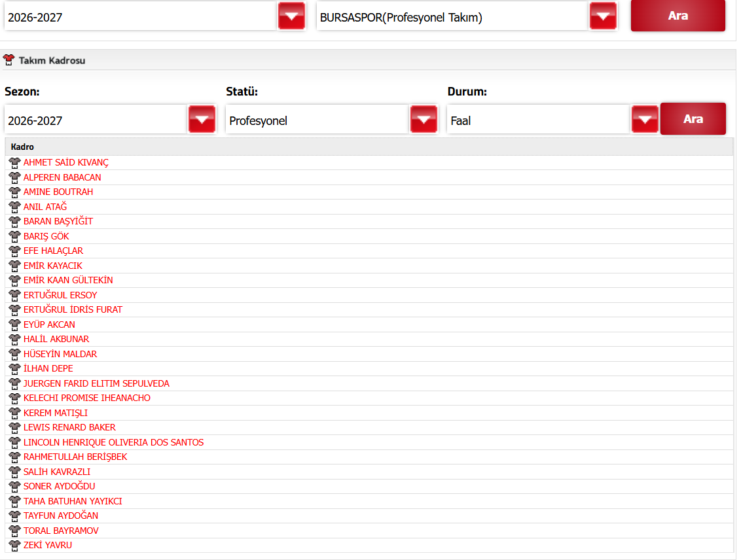Click the Kadro column header
Image resolution: width=741 pixels, height=560 pixels.
369,147
